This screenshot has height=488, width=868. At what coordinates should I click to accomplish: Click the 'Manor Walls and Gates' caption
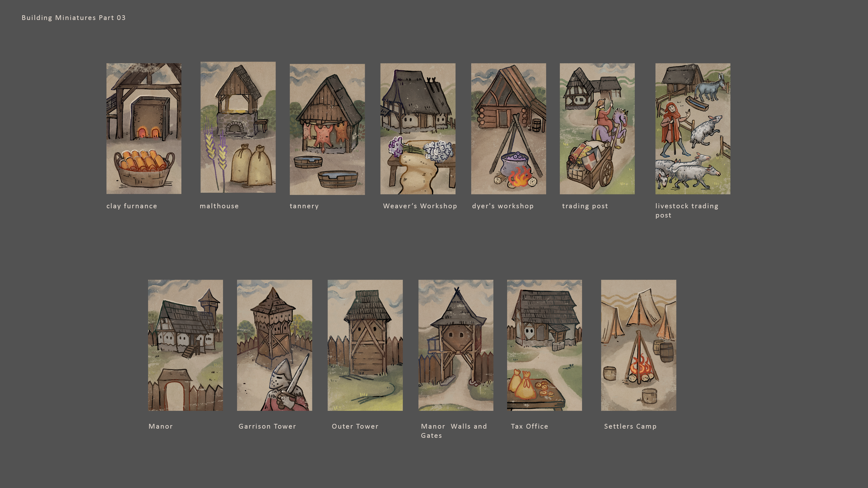coord(454,431)
